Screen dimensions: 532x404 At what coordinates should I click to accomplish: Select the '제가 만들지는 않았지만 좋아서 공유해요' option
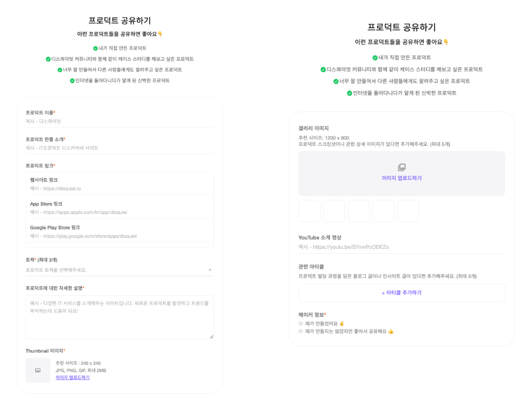pyautogui.click(x=300, y=332)
